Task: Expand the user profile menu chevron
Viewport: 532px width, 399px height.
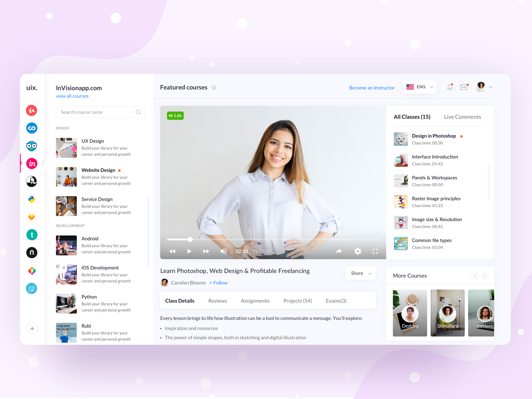Action: pyautogui.click(x=491, y=87)
